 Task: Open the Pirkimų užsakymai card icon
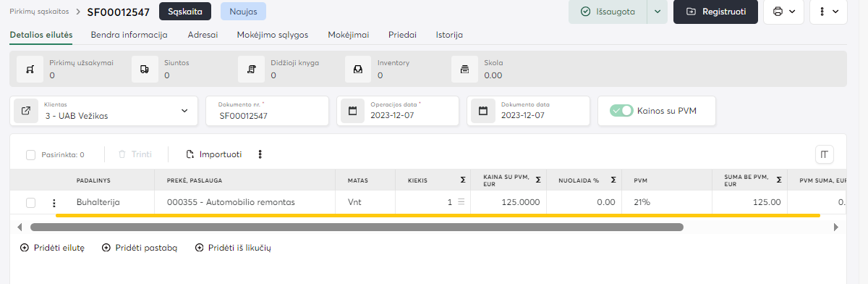click(x=30, y=70)
